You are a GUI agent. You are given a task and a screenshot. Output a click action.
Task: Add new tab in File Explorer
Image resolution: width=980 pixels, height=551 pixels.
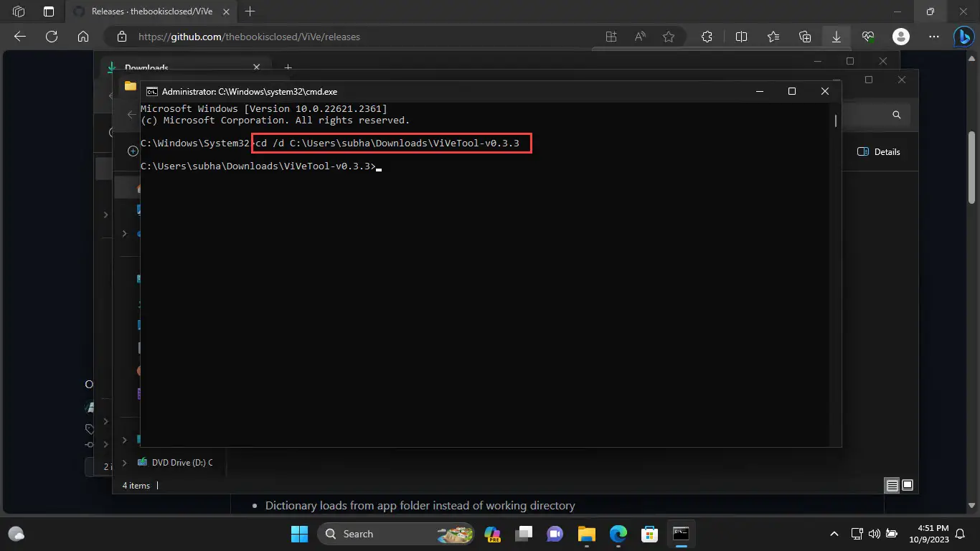(x=288, y=67)
